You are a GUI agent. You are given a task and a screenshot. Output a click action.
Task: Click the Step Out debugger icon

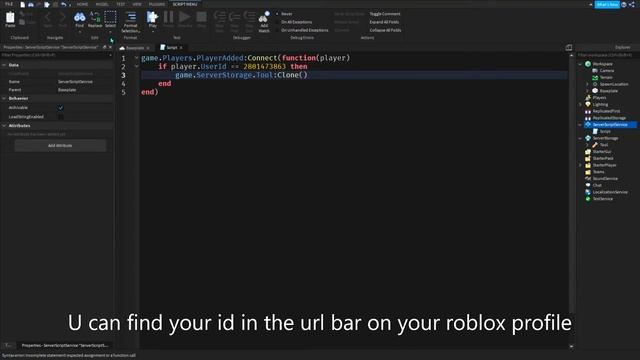[249, 17]
